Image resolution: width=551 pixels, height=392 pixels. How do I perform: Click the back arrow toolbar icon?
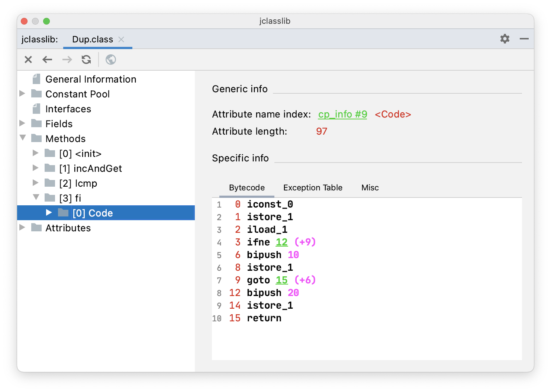[47, 60]
